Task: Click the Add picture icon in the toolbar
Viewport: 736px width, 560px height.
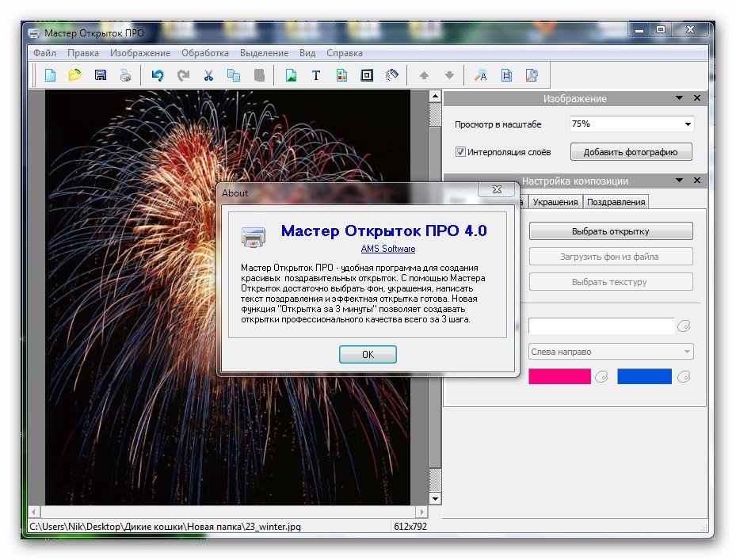Action: point(291,76)
